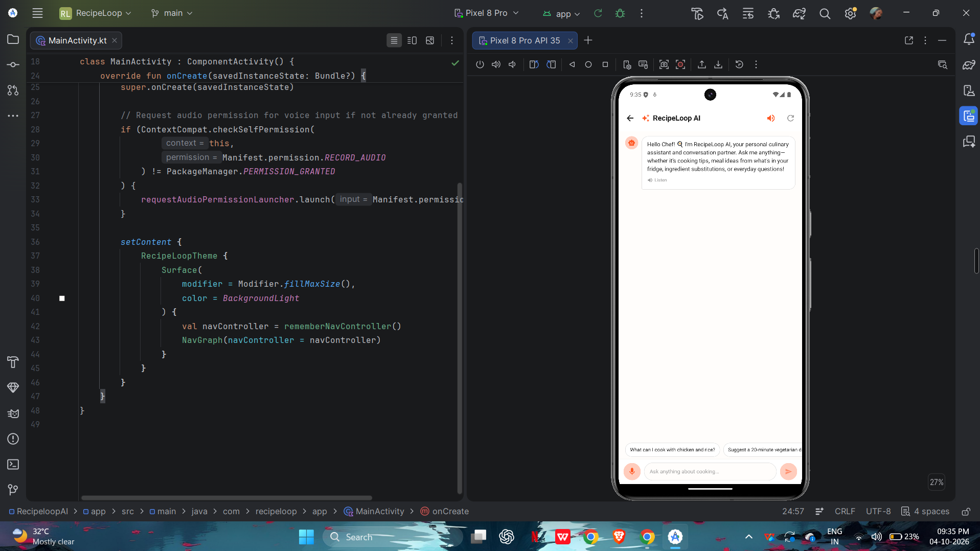The height and width of the screenshot is (551, 980).
Task: Open the Pixel 8 Pro device dropdown
Action: click(487, 13)
